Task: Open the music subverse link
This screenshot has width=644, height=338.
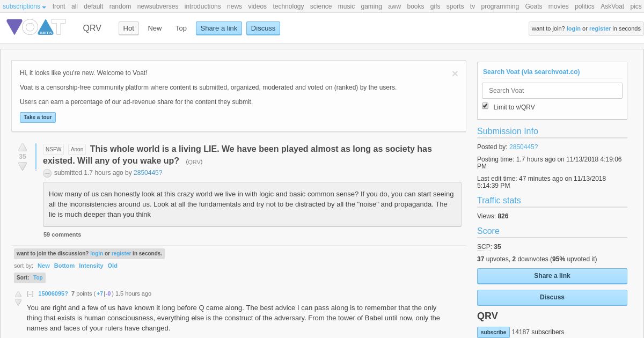Action: click(346, 6)
